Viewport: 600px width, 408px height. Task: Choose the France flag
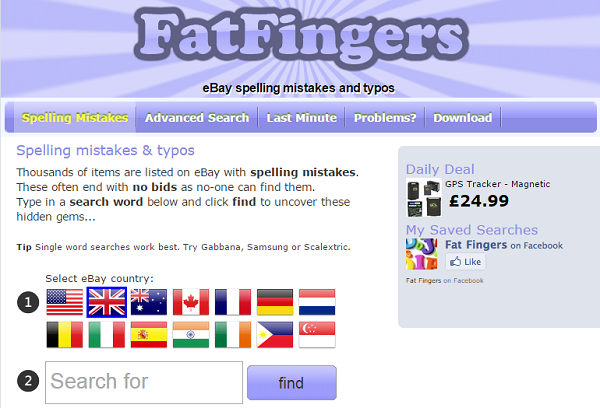point(233,302)
